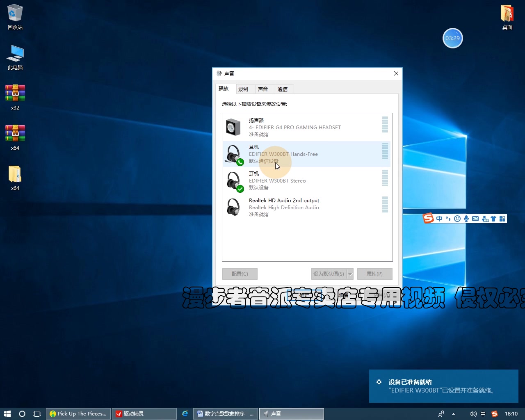Click the 03:29 round timer widget
This screenshot has width=525, height=420.
click(453, 38)
